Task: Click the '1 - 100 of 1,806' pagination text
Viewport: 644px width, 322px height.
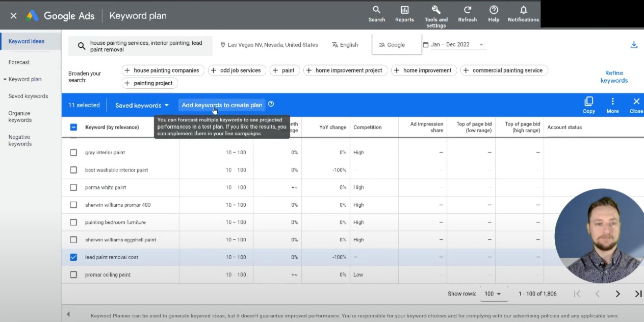Action: (537, 294)
